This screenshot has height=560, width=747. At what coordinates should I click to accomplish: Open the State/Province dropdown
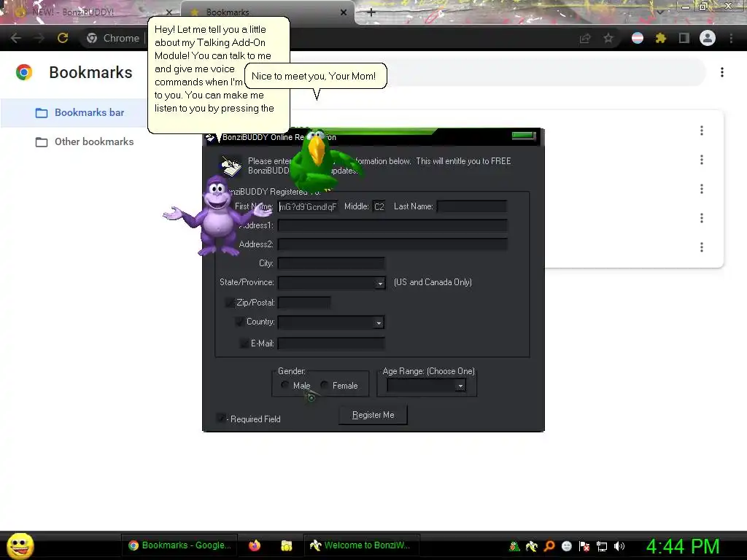379,284
